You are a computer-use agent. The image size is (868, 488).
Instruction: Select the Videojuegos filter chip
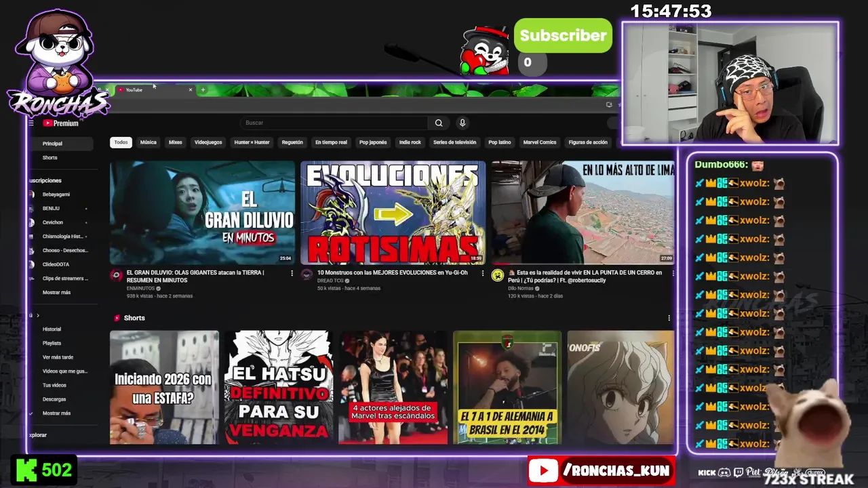click(x=208, y=142)
